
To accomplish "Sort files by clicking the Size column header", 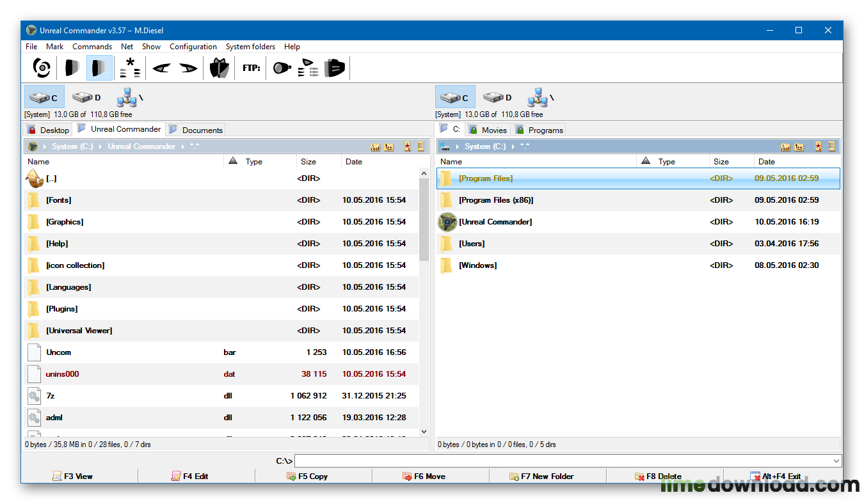I will [x=314, y=161].
